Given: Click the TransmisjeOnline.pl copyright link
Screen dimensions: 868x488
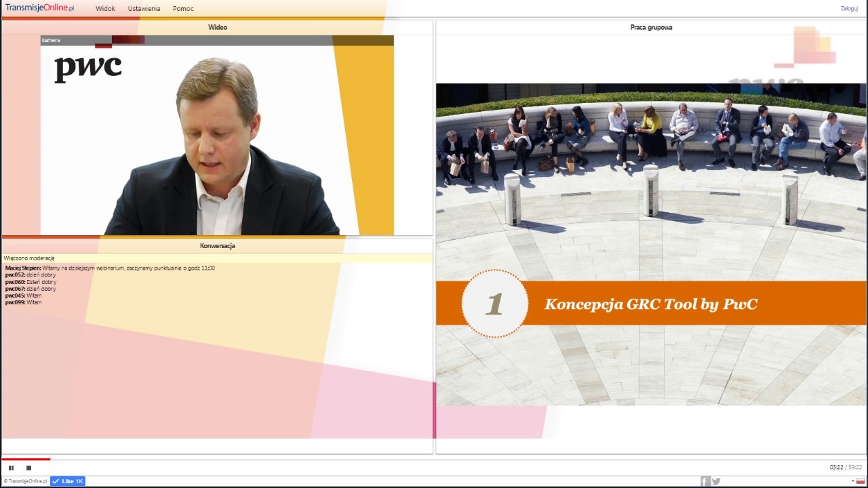Looking at the screenshot, I should tap(25, 481).
